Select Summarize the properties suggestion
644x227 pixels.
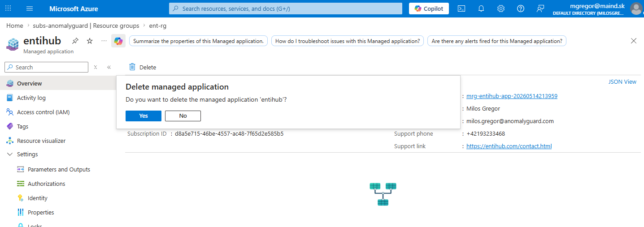pyautogui.click(x=198, y=41)
